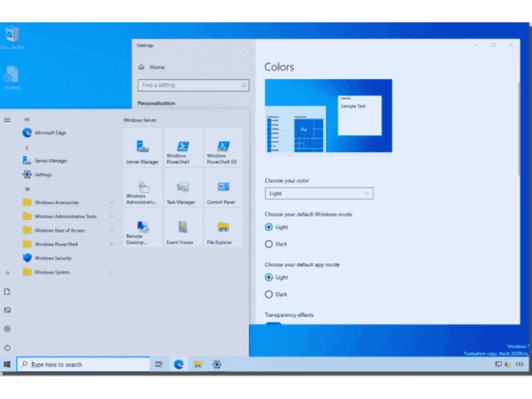Viewport: 532px width, 399px height.
Task: Click the Colors preview thumbnail
Action: point(329,116)
